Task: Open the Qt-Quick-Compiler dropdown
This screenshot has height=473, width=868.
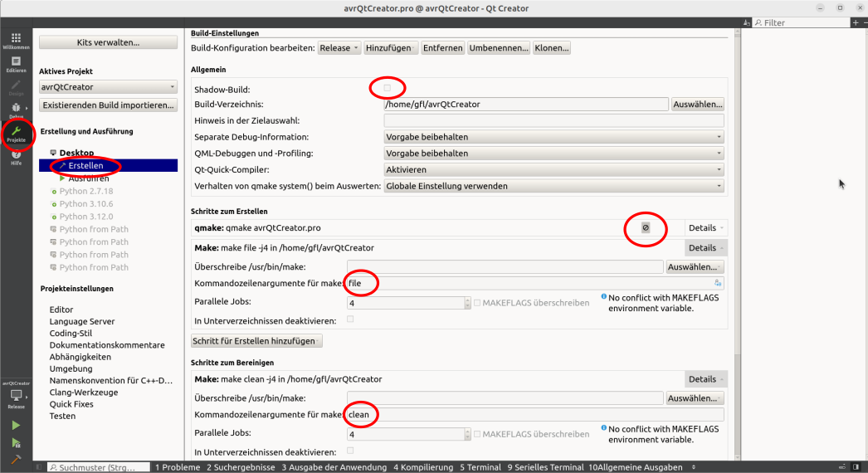Action: [x=553, y=169]
